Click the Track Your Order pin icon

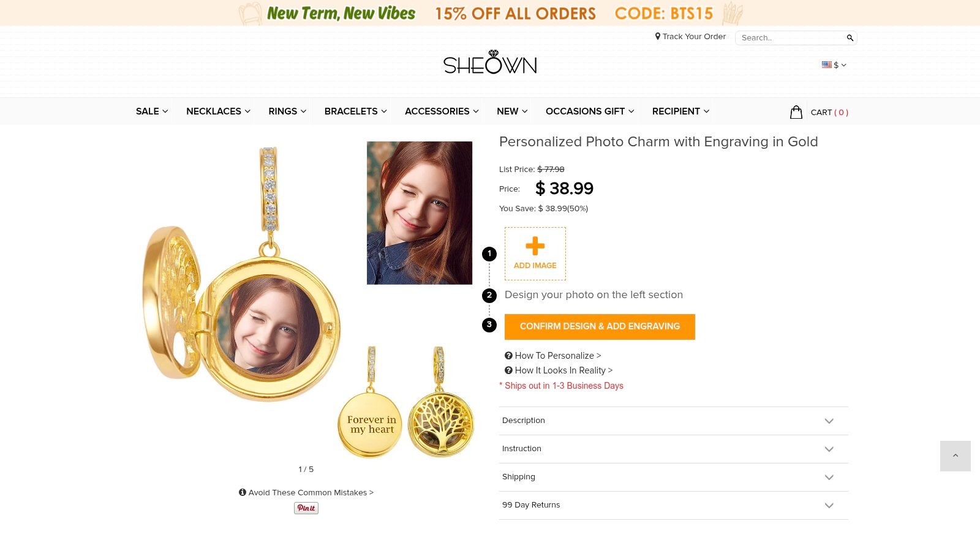(658, 37)
